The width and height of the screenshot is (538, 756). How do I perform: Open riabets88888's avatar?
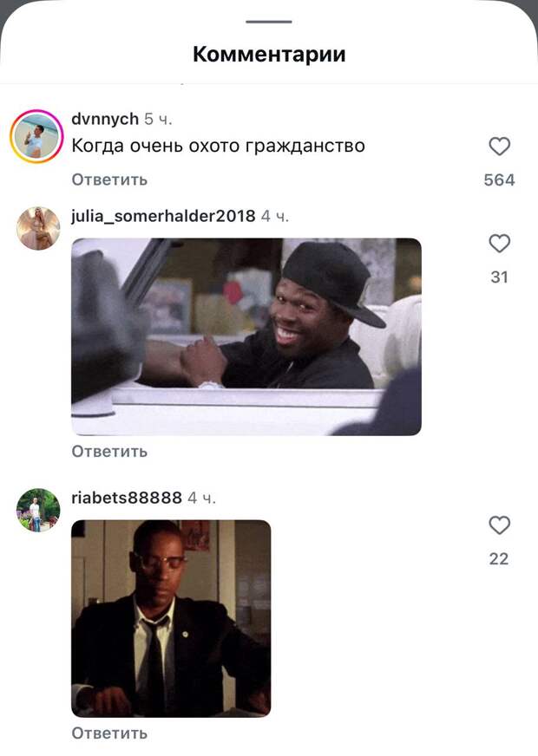pos(38,510)
